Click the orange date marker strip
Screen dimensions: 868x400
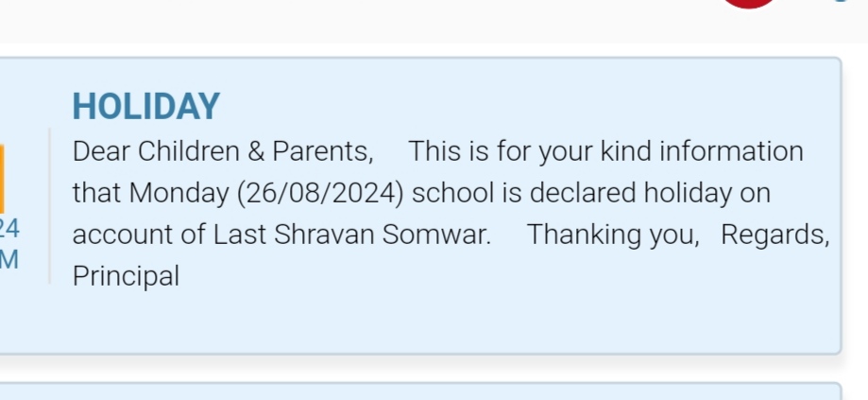[2, 179]
